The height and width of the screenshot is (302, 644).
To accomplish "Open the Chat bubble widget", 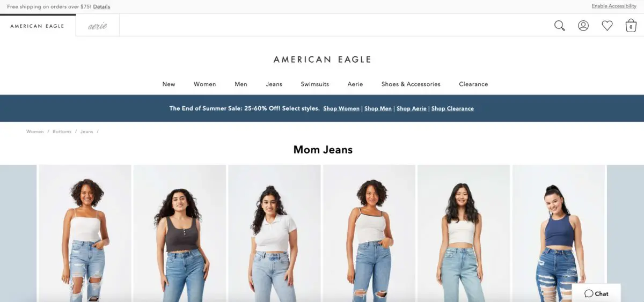I will pyautogui.click(x=596, y=293).
